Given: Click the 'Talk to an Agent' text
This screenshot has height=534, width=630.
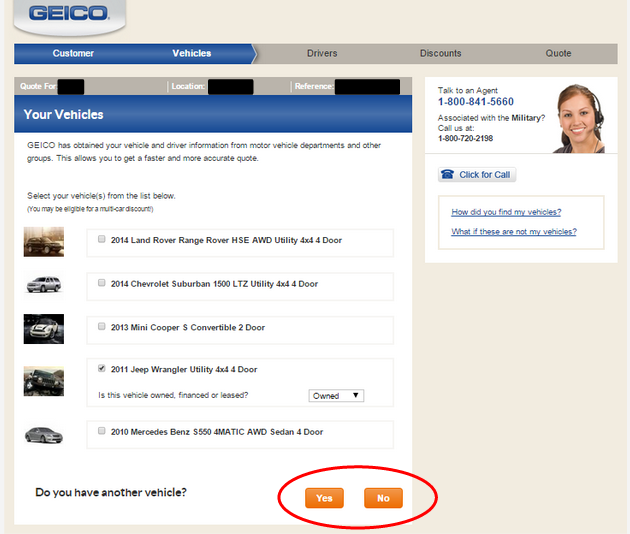Looking at the screenshot, I should click(468, 90).
